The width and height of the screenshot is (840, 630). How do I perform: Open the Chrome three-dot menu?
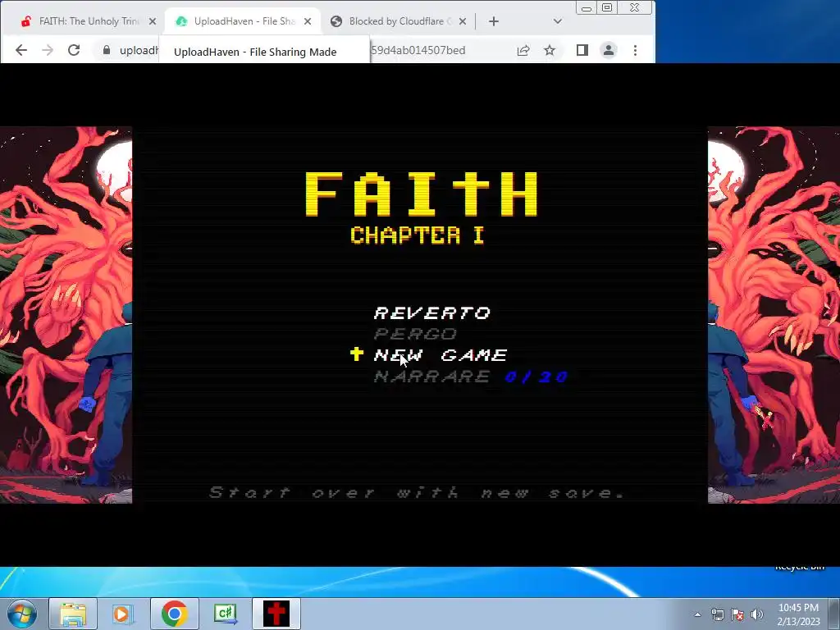(636, 50)
